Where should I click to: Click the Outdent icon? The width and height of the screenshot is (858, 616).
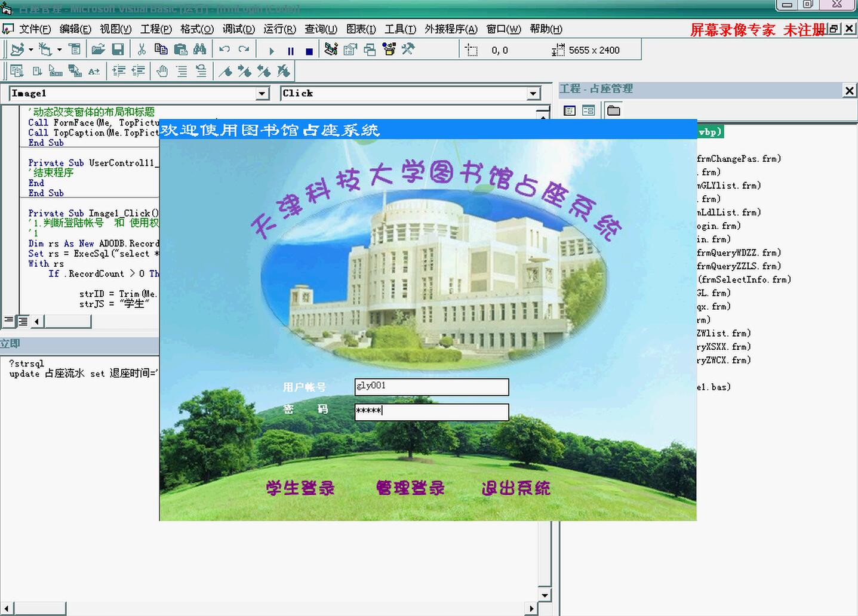138,71
